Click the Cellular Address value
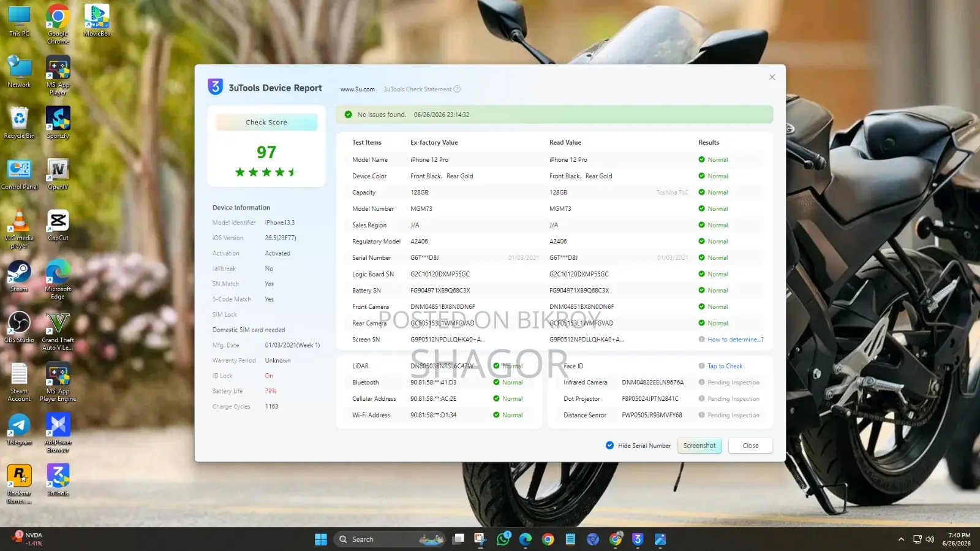This screenshot has width=980, height=551. (434, 399)
